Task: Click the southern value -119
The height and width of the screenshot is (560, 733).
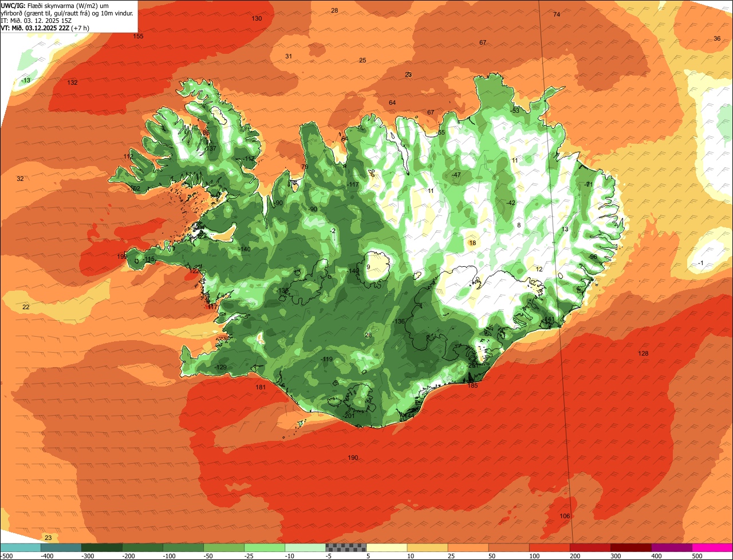Action: click(x=326, y=359)
